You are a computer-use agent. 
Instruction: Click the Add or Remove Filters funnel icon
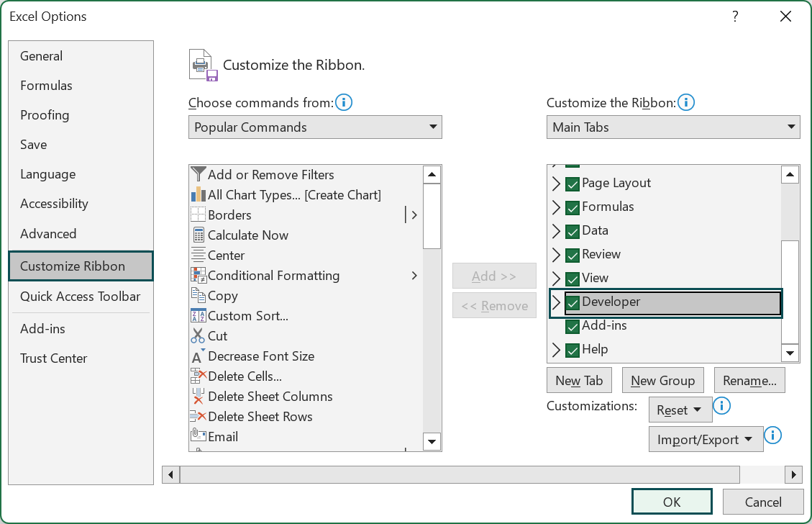click(x=199, y=174)
